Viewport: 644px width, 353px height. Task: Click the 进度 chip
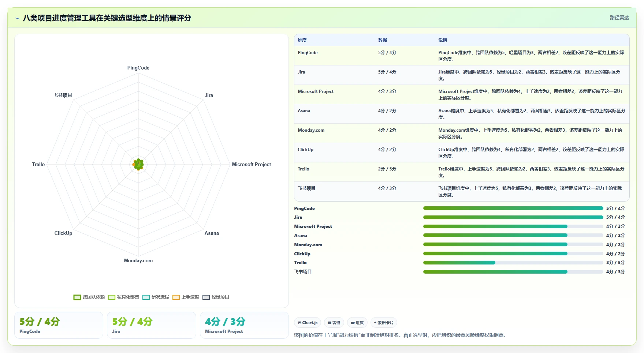coord(357,323)
